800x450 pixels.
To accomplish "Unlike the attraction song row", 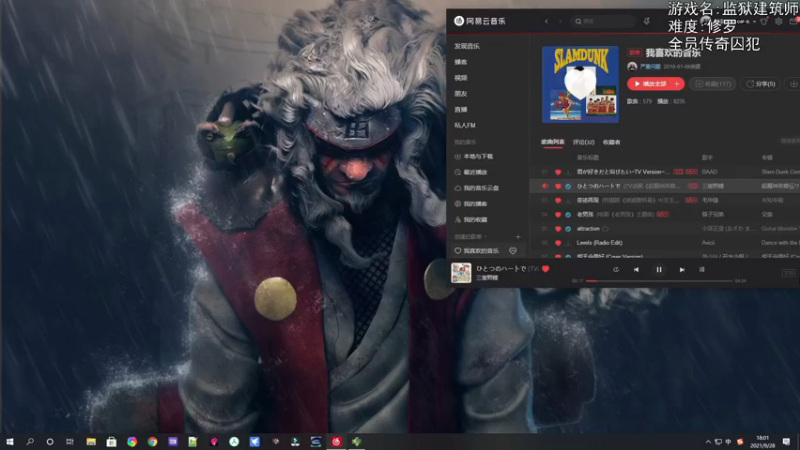I will click(x=558, y=229).
